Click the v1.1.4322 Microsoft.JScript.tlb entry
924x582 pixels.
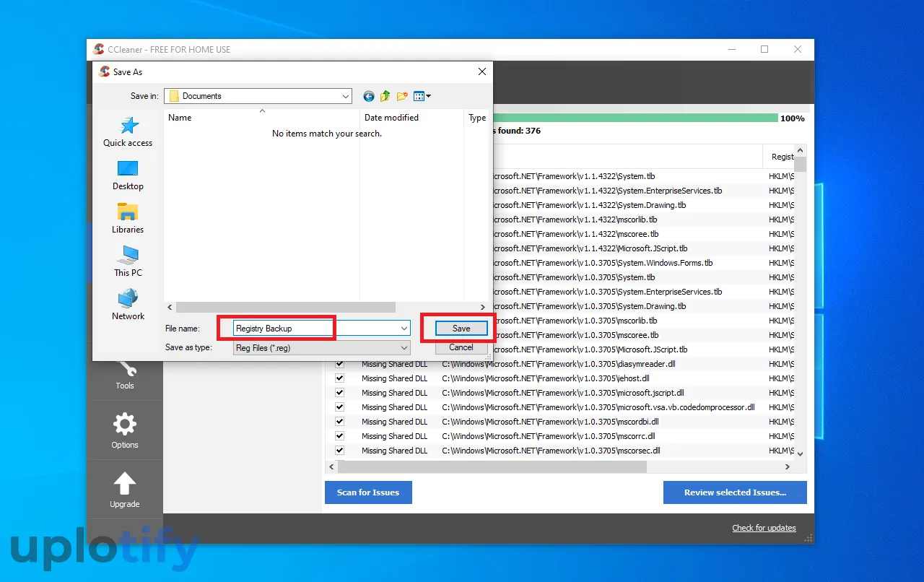tap(590, 248)
